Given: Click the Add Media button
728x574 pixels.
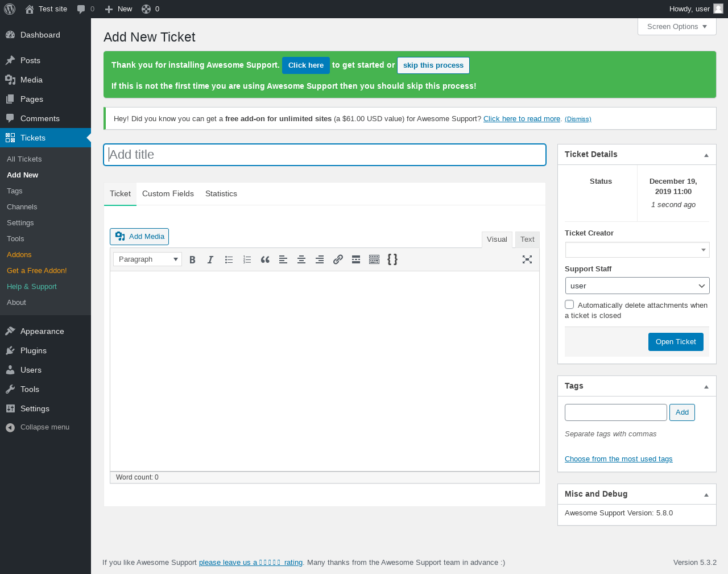Looking at the screenshot, I should click(x=139, y=237).
